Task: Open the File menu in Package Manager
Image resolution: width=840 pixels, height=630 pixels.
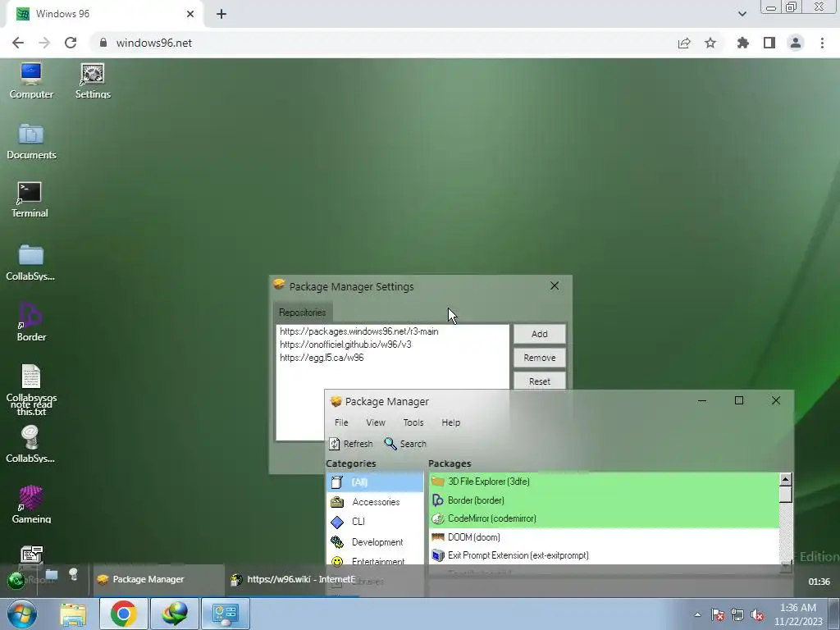Action: [341, 422]
